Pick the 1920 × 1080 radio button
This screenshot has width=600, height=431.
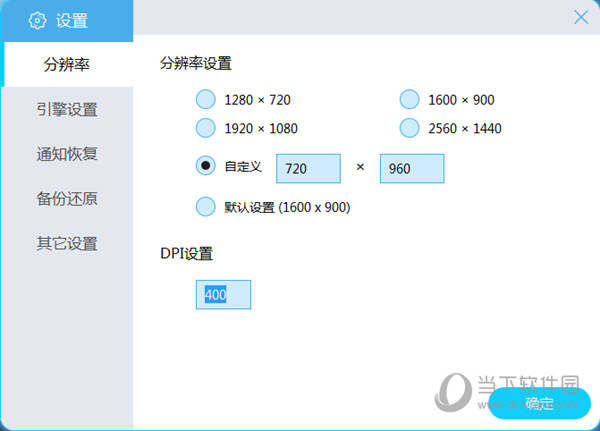205,127
